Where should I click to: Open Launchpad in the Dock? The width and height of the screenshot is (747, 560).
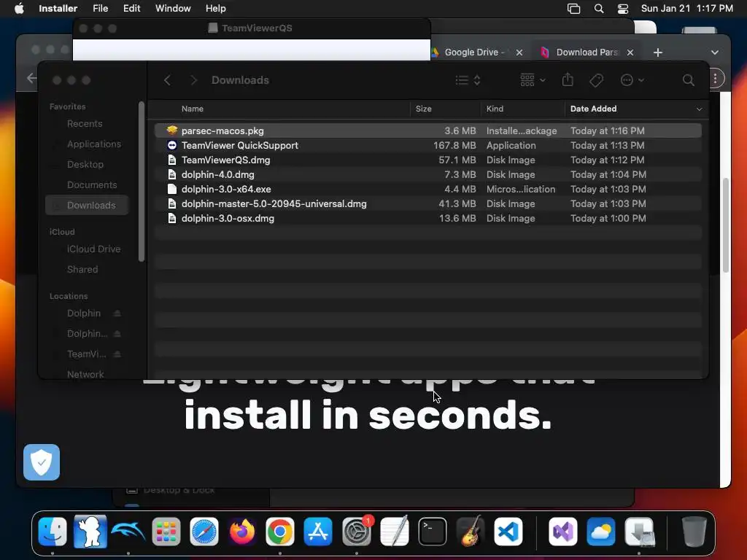(x=166, y=532)
